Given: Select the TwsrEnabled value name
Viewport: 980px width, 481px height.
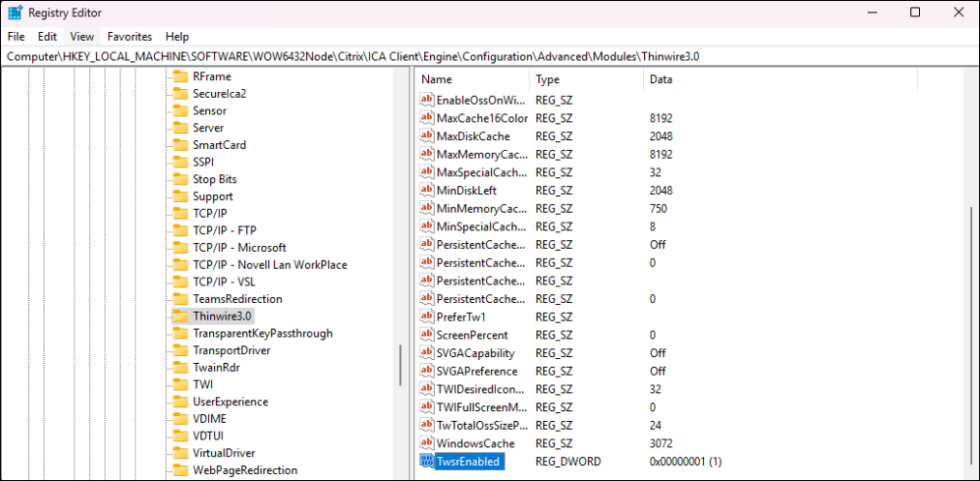Looking at the screenshot, I should point(470,463).
